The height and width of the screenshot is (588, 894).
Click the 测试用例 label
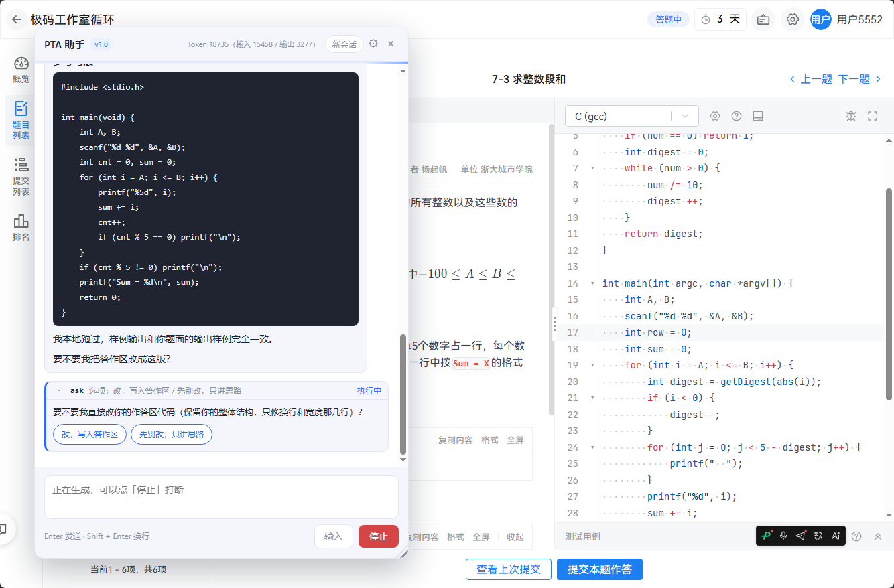point(583,536)
